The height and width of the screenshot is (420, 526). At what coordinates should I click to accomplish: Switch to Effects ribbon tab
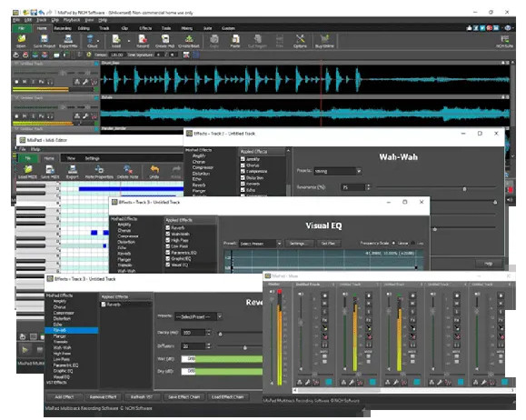145,28
